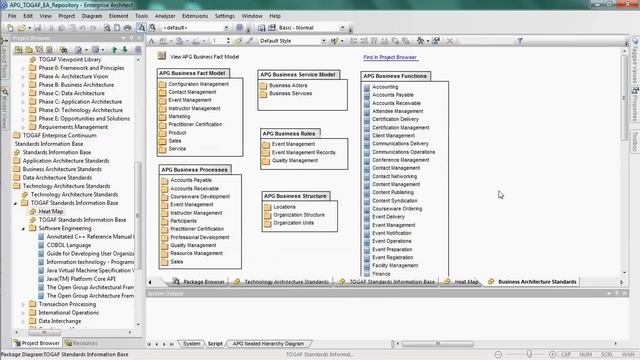Open the Extensions menu
The height and width of the screenshot is (360, 640).
tap(195, 16)
